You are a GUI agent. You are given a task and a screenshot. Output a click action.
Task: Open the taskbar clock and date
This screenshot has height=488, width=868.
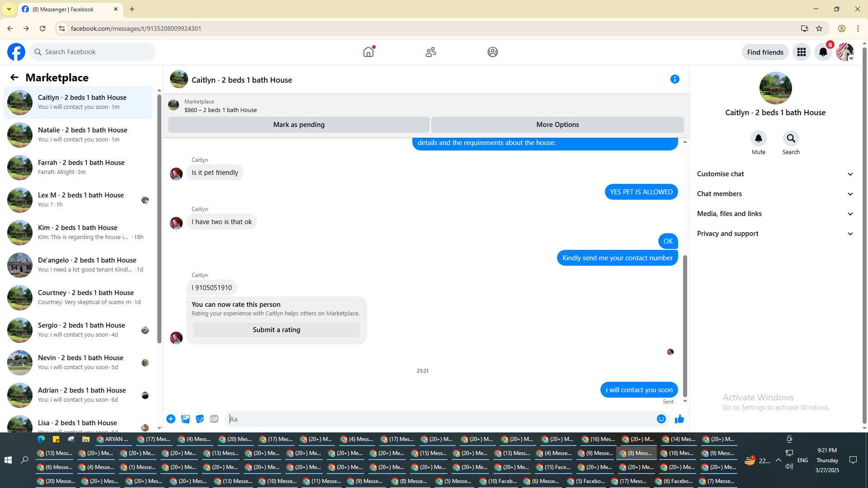[x=827, y=460]
